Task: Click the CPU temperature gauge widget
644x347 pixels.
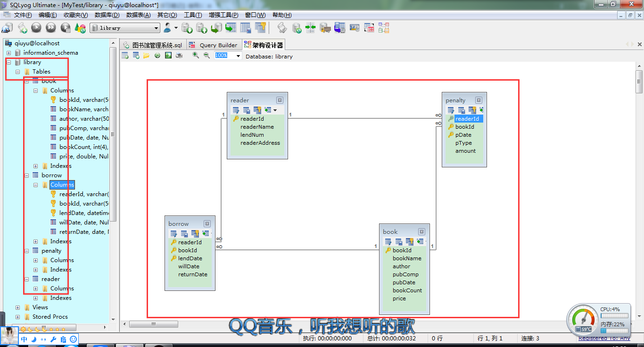Action: [583, 320]
